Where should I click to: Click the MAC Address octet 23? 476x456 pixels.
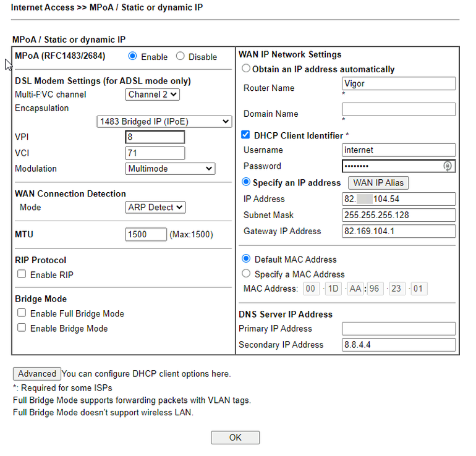tap(397, 289)
